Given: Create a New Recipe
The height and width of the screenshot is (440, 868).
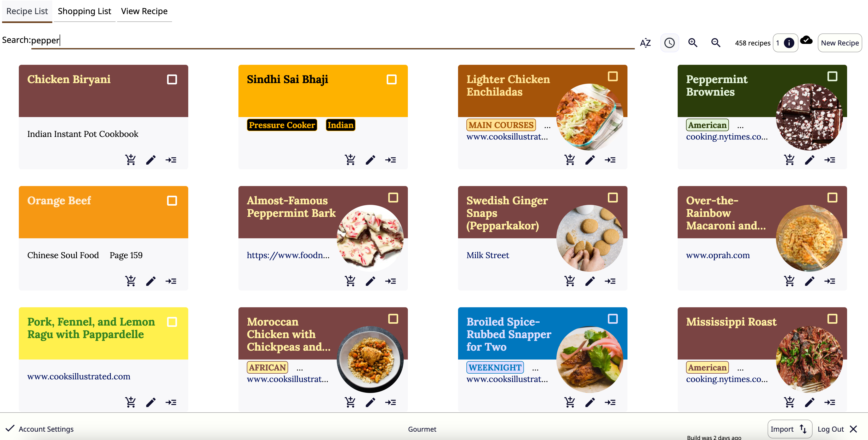Looking at the screenshot, I should pos(840,43).
